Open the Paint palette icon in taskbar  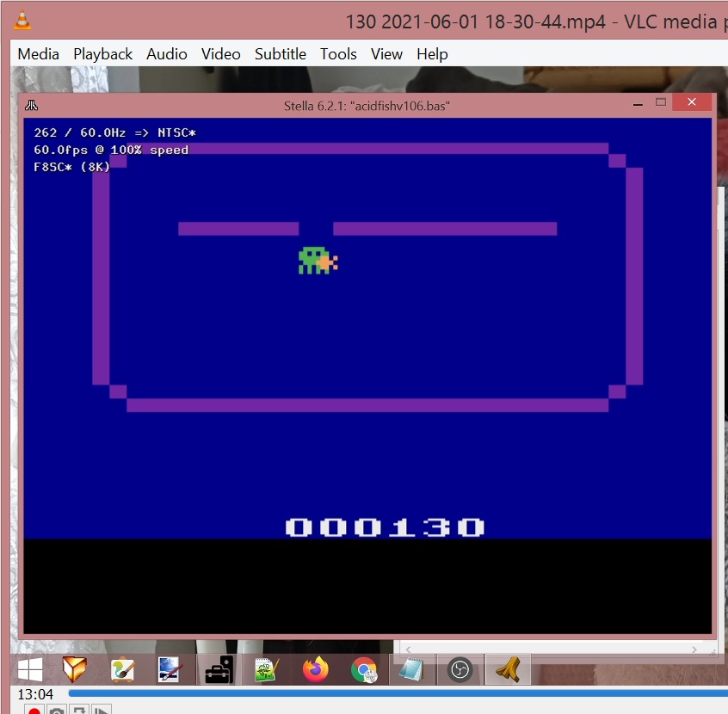pos(122,669)
